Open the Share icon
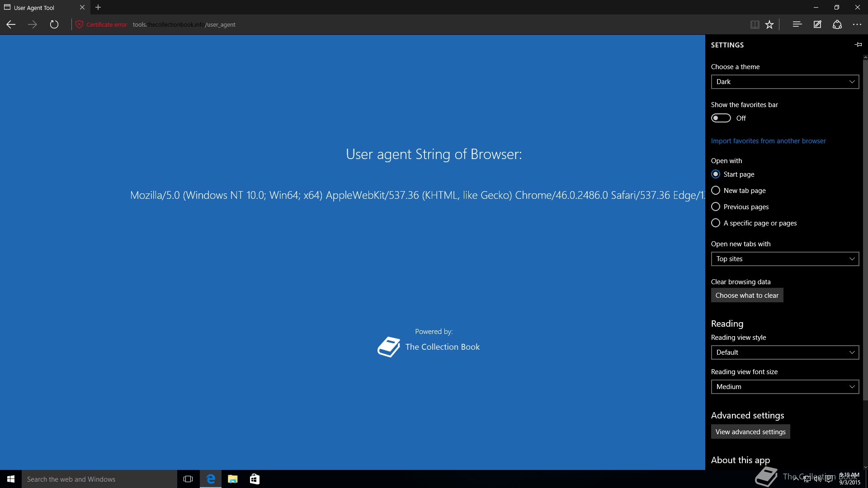 point(837,24)
